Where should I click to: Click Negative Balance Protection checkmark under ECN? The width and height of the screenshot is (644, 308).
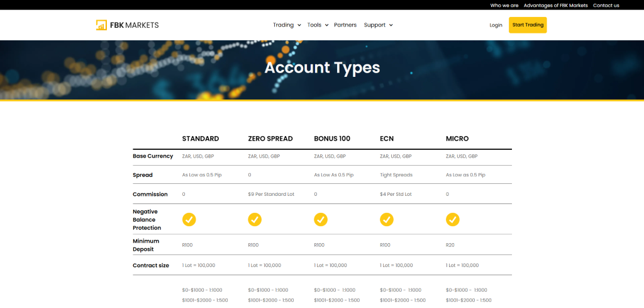[x=387, y=220]
